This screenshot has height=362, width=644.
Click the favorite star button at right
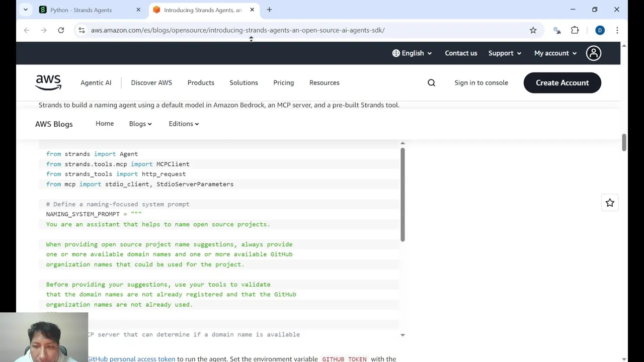pos(610,203)
